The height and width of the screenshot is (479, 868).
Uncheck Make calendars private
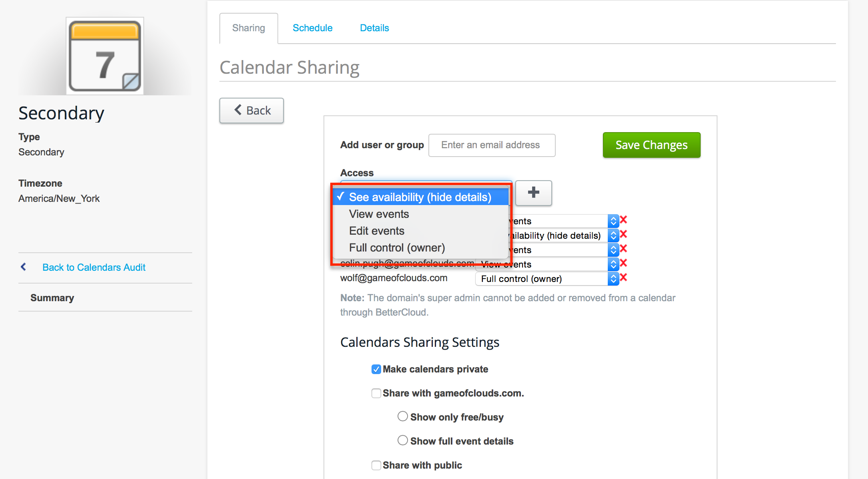tap(376, 369)
